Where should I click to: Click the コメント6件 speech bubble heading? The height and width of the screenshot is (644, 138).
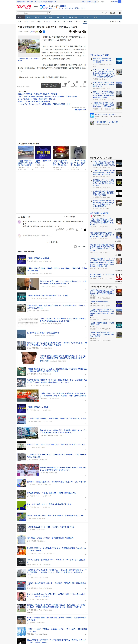pos(24,217)
